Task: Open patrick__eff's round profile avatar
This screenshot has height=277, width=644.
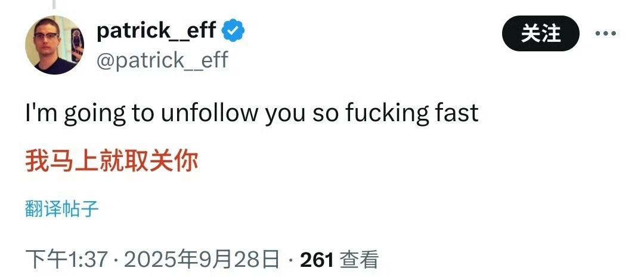Action: (54, 45)
